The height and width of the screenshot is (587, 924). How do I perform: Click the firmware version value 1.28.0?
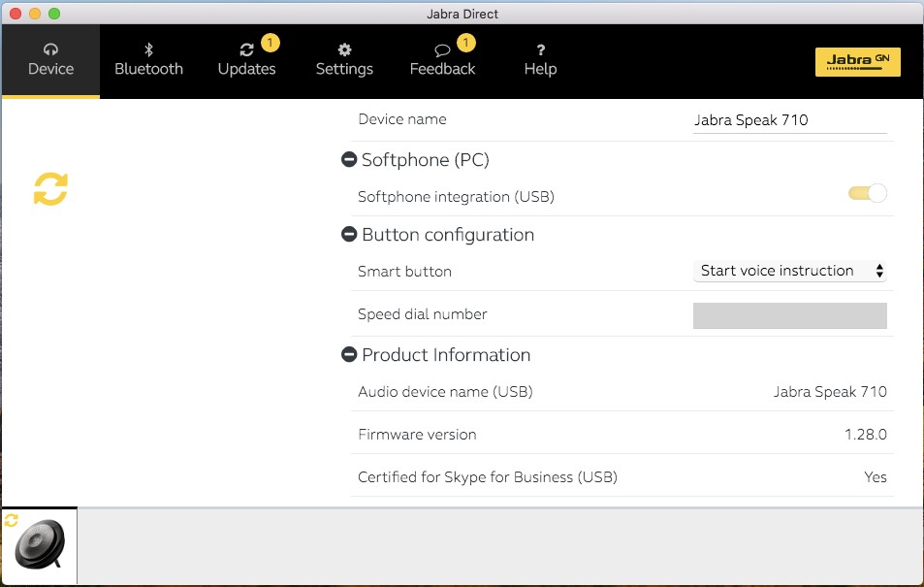tap(865, 435)
